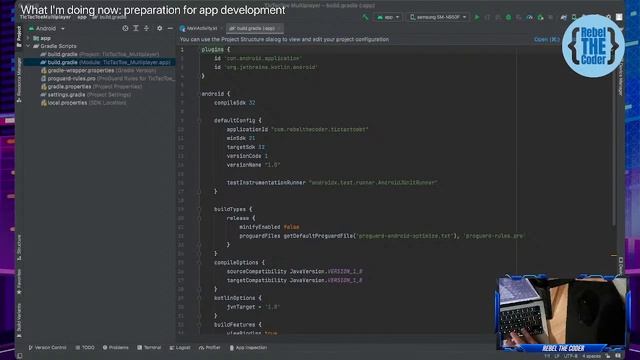Collapse the Gradle Scripts tree node
This screenshot has width=640, height=360.
[28, 46]
